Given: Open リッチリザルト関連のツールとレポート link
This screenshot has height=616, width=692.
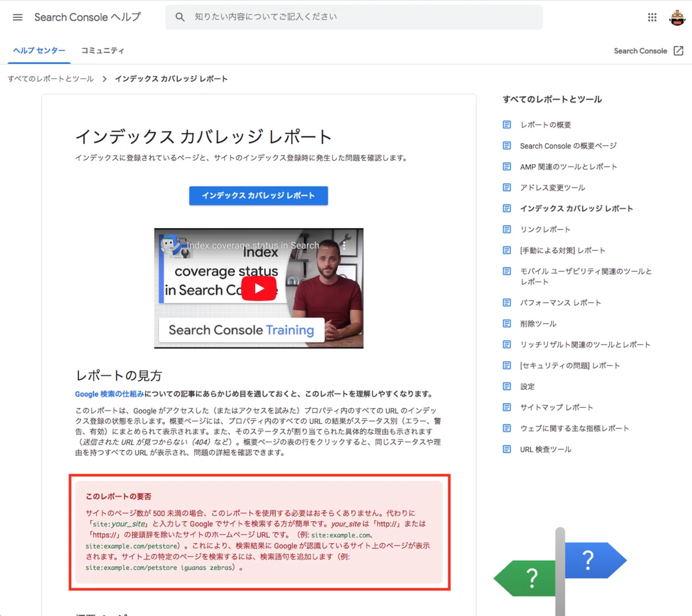Looking at the screenshot, I should [x=585, y=344].
